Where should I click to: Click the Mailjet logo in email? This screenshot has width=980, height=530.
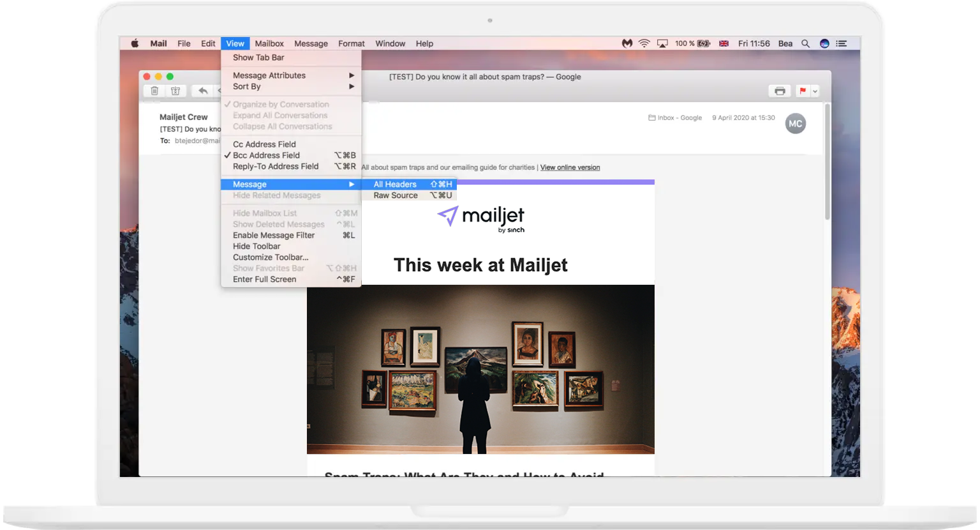481,219
